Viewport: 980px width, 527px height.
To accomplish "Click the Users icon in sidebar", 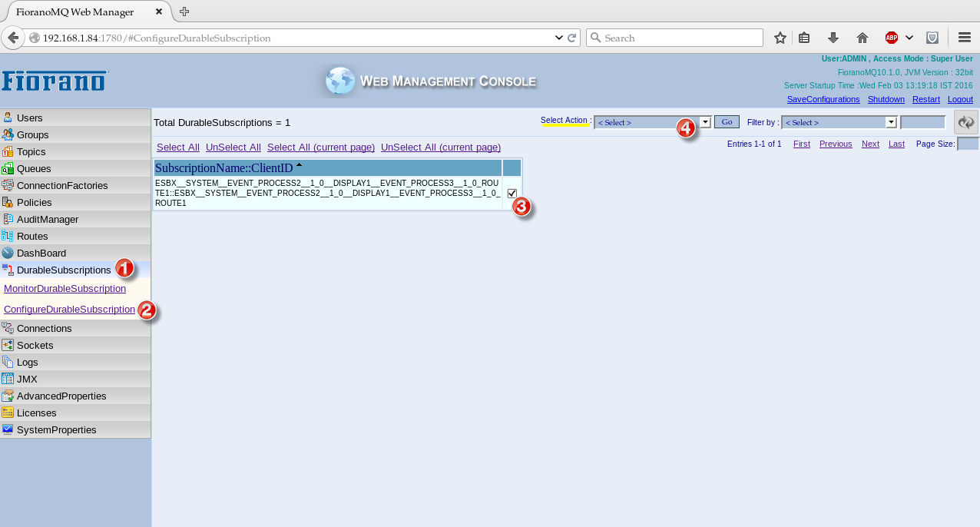I will pyautogui.click(x=8, y=118).
